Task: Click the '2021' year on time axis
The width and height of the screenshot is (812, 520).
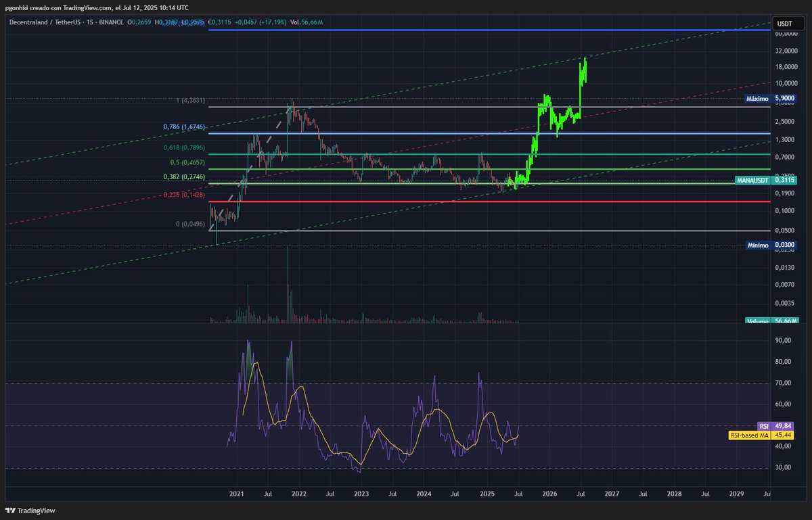Action: click(x=237, y=494)
